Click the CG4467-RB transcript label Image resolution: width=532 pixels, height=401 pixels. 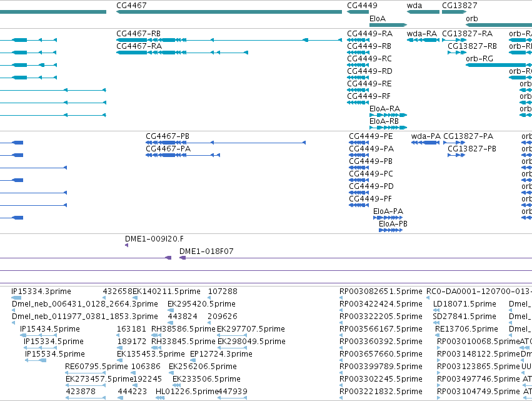138,34
